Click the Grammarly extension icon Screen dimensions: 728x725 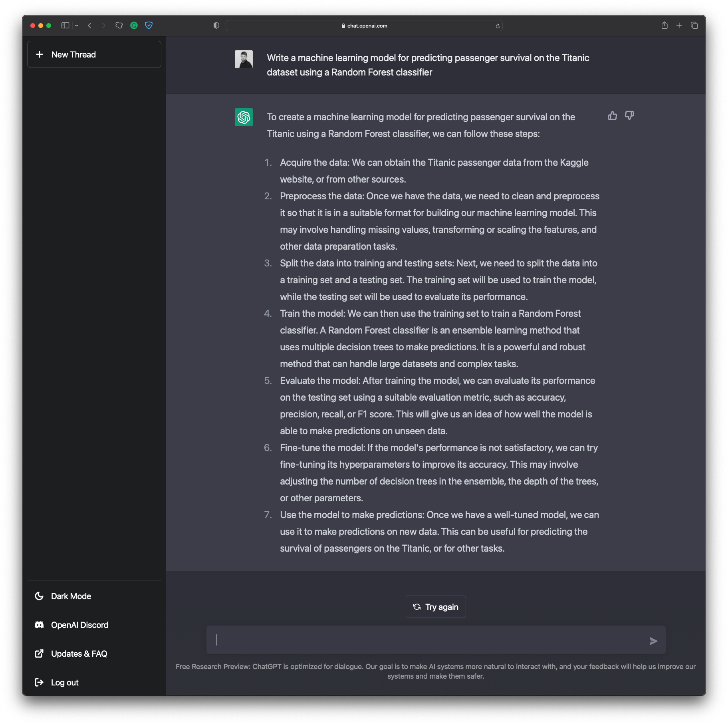pyautogui.click(x=134, y=26)
